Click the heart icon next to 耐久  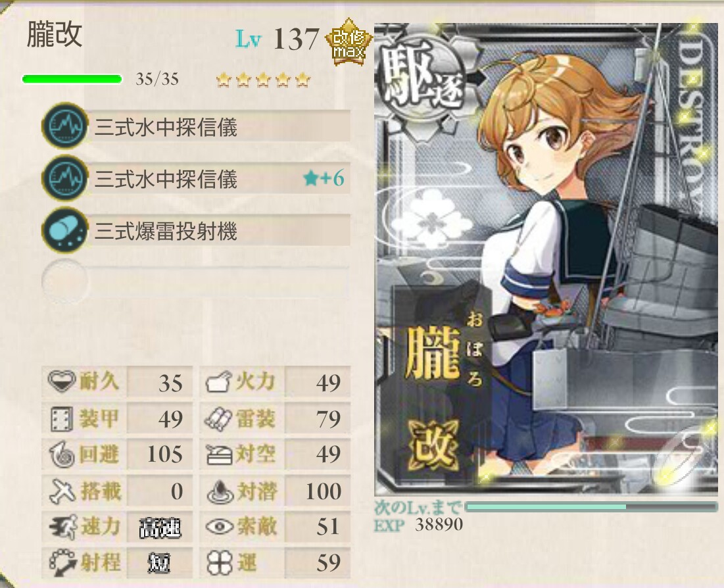tap(62, 381)
